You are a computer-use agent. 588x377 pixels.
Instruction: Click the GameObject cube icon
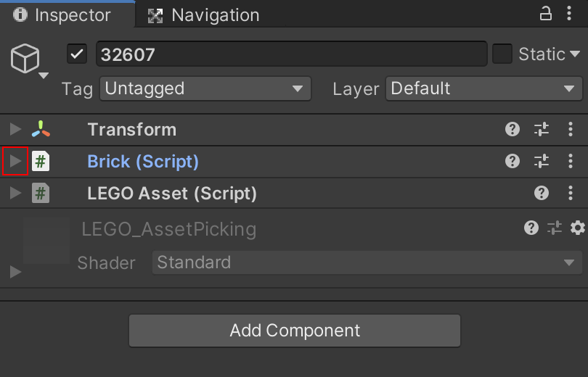click(25, 57)
